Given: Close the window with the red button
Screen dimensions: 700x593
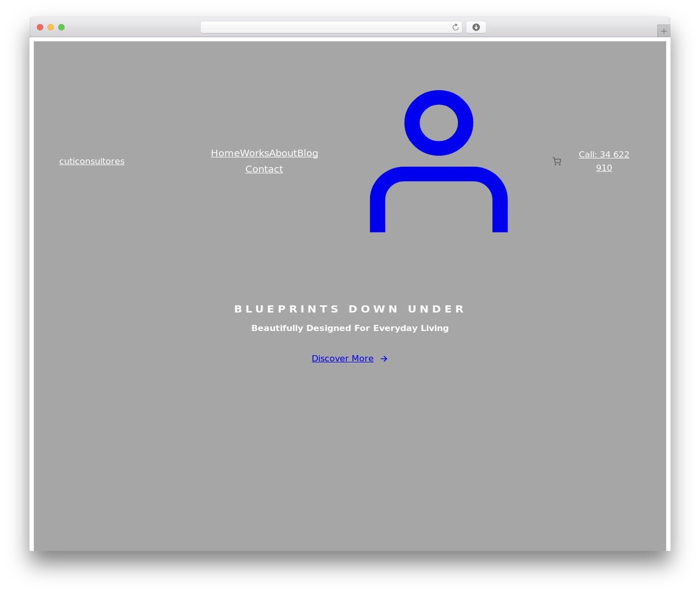Looking at the screenshot, I should [x=40, y=27].
